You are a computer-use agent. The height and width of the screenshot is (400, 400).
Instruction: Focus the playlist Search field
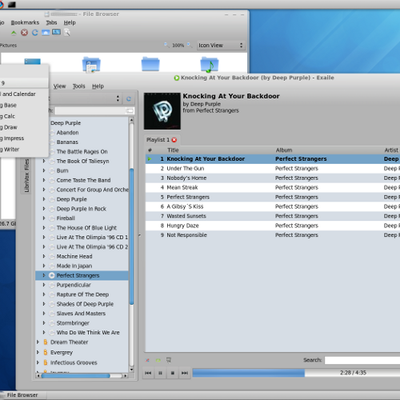click(362, 360)
